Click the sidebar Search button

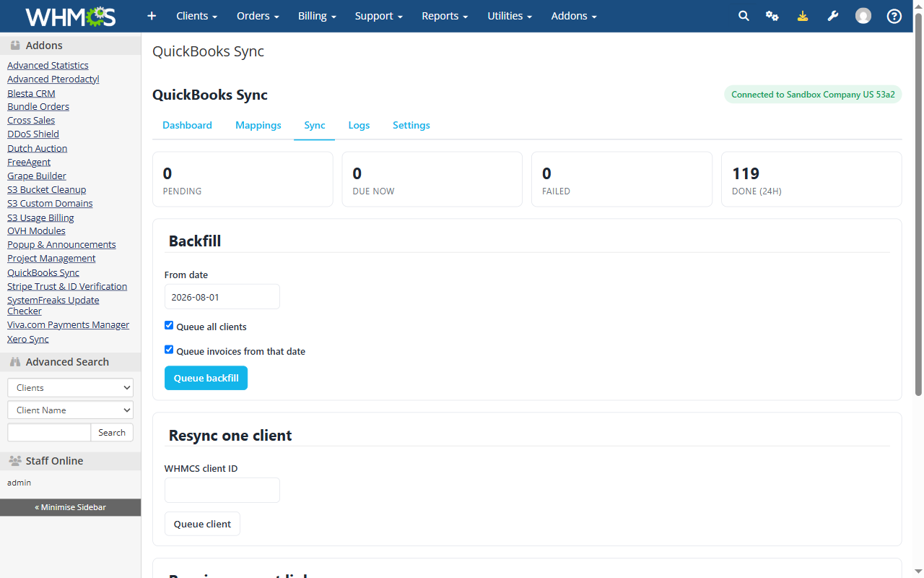[x=112, y=433]
